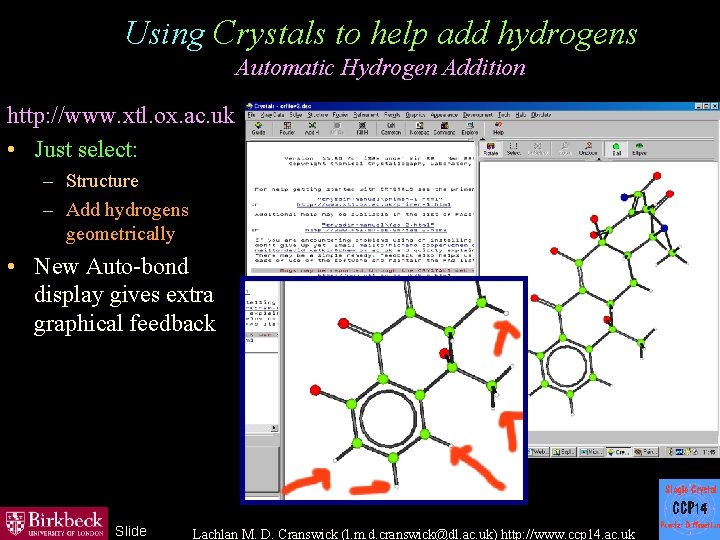This screenshot has height=540, width=720.
Task: Open the Explore toolbar icon
Action: [470, 128]
